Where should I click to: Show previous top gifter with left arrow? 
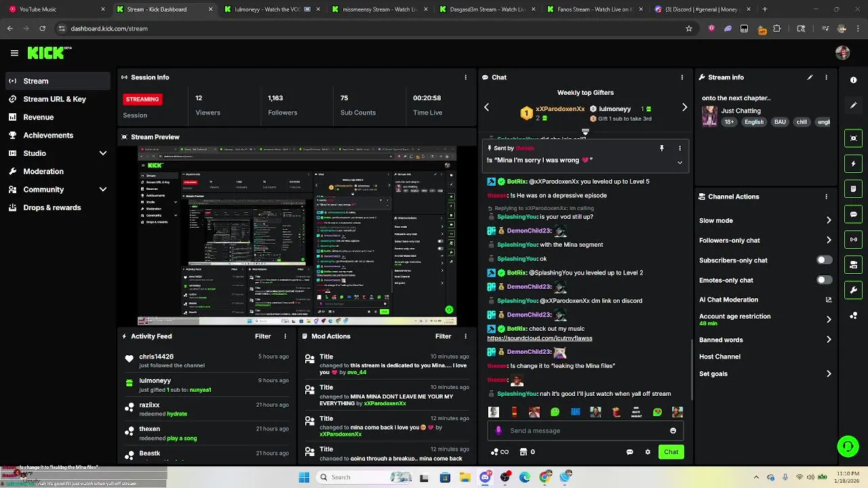[x=486, y=107]
